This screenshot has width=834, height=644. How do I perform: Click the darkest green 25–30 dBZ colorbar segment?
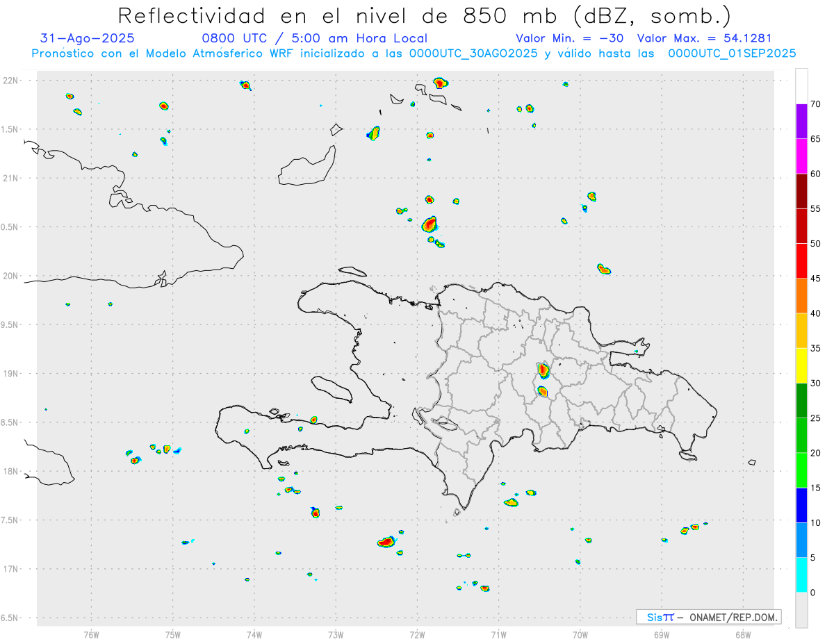click(x=801, y=401)
